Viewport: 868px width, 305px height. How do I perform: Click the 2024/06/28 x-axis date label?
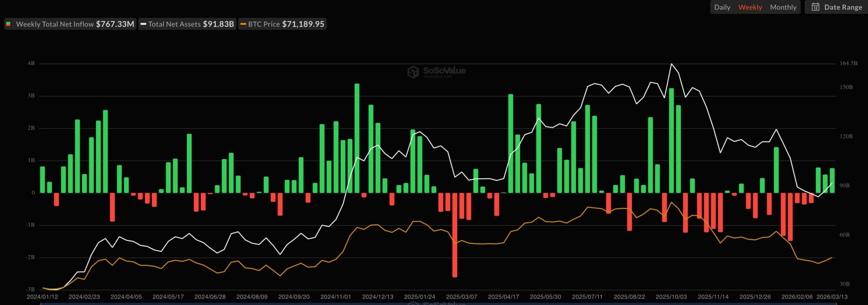[210, 297]
